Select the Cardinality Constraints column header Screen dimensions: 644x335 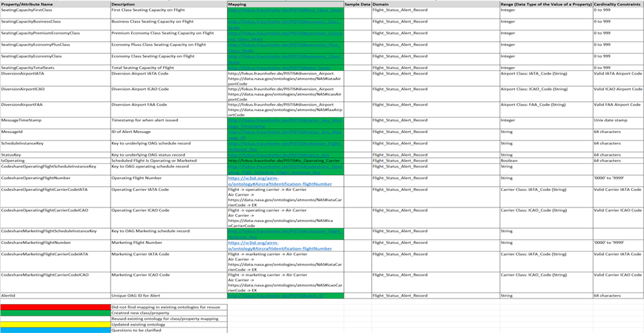coord(618,4)
